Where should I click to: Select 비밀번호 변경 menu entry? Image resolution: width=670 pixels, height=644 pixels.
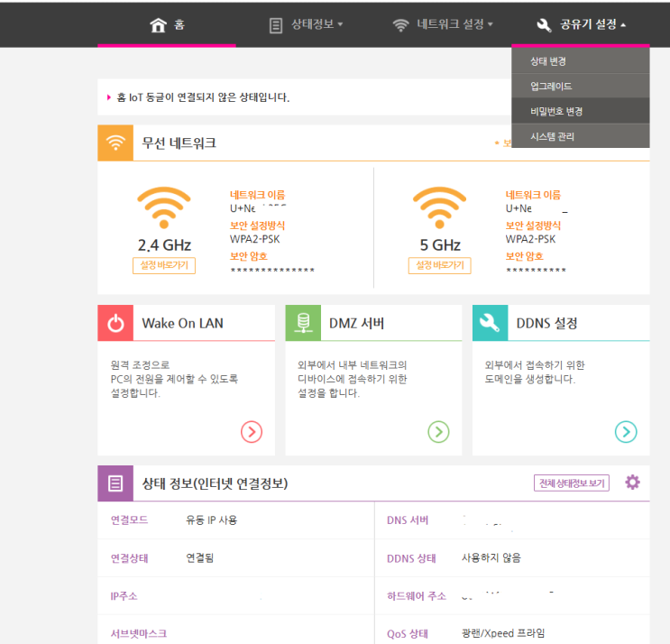pos(580,112)
